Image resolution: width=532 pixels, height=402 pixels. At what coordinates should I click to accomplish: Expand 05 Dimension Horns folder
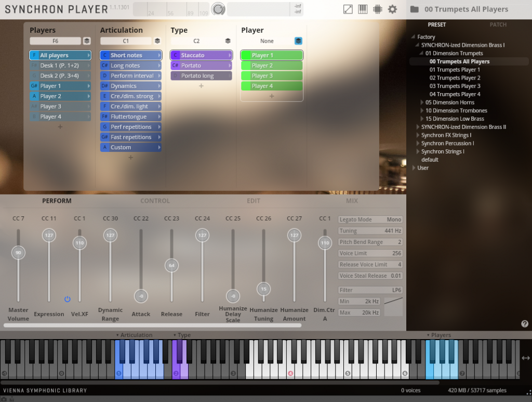tap(422, 102)
